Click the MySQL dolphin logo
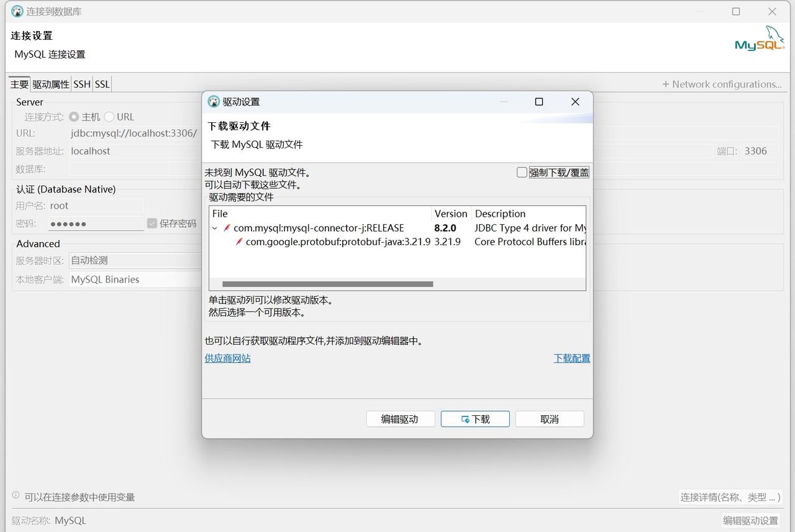Image resolution: width=795 pixels, height=532 pixels. click(x=760, y=38)
